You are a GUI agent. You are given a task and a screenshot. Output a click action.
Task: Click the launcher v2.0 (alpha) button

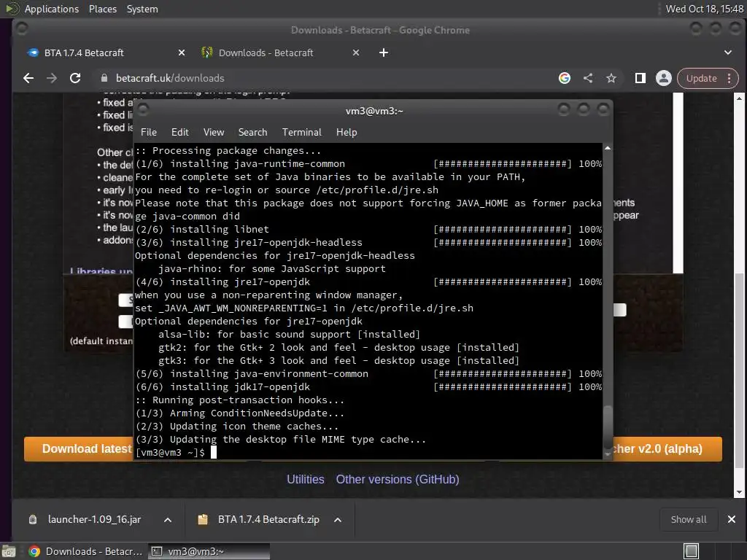(667, 449)
